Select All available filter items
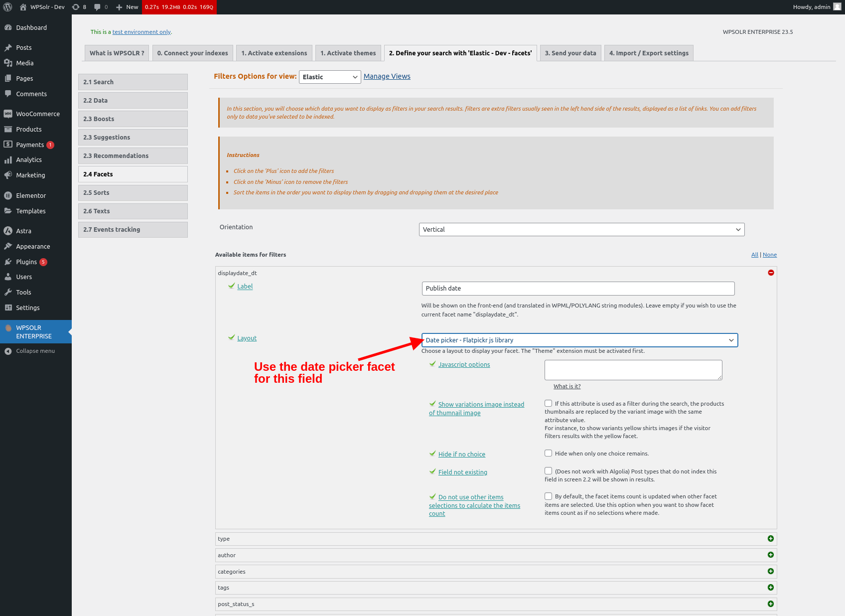This screenshot has height=616, width=845. coord(755,255)
